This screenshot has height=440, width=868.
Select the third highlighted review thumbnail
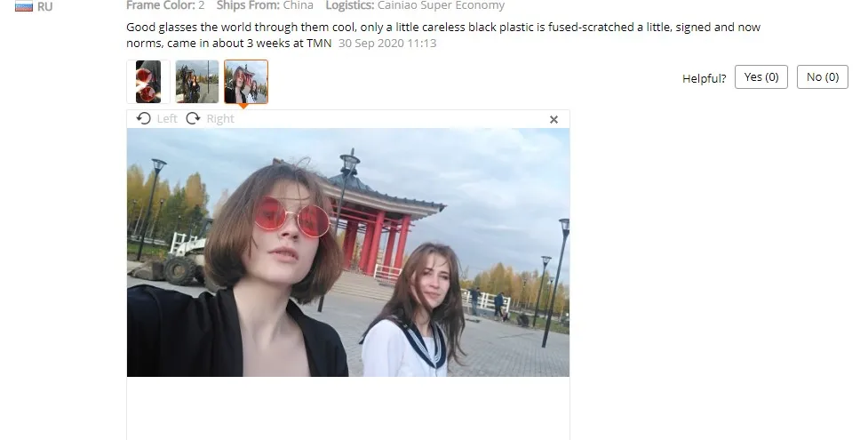click(246, 82)
